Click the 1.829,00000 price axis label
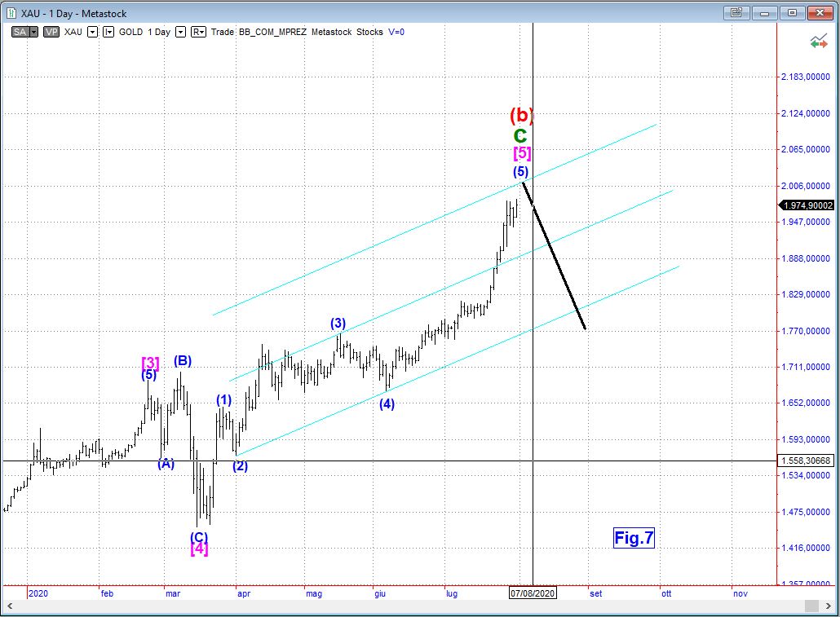840x617 pixels. 805,294
